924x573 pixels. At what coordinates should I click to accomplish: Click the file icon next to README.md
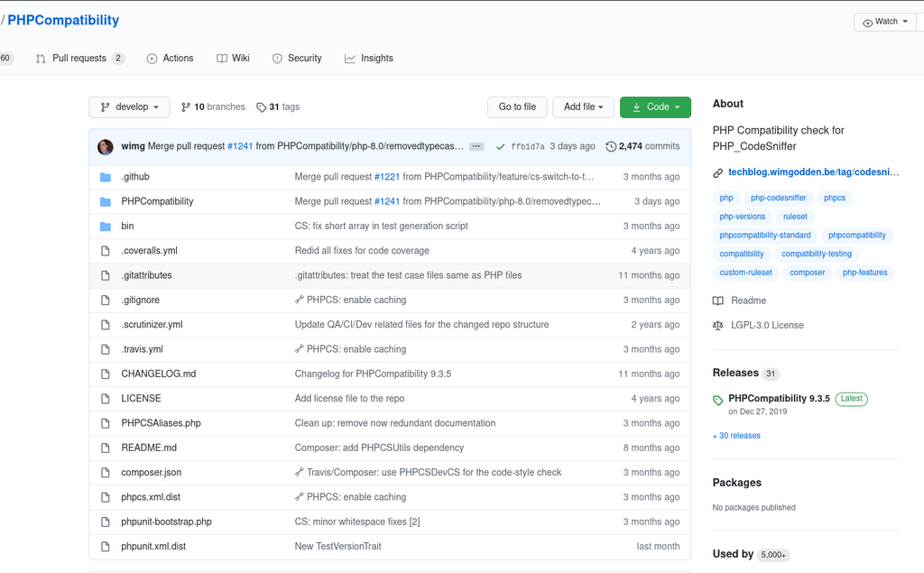106,448
